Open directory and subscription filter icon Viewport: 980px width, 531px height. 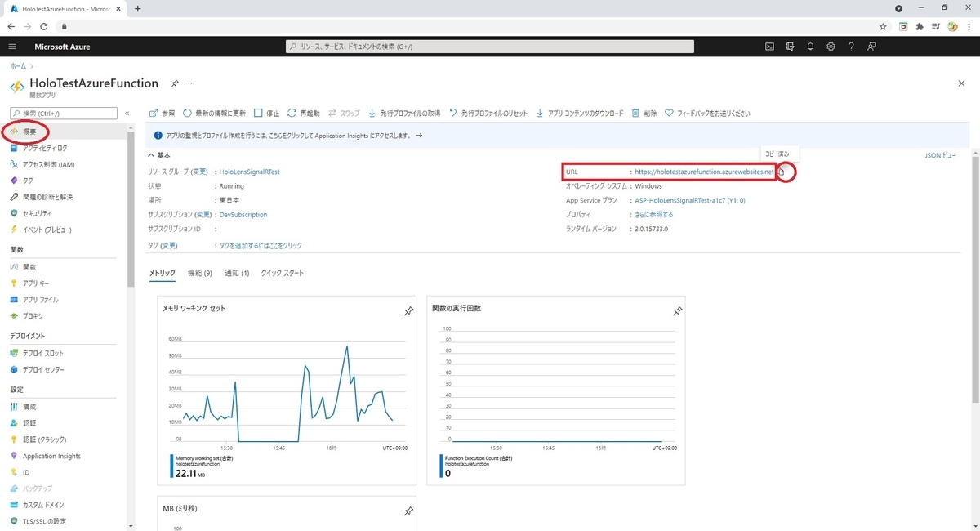(x=790, y=47)
